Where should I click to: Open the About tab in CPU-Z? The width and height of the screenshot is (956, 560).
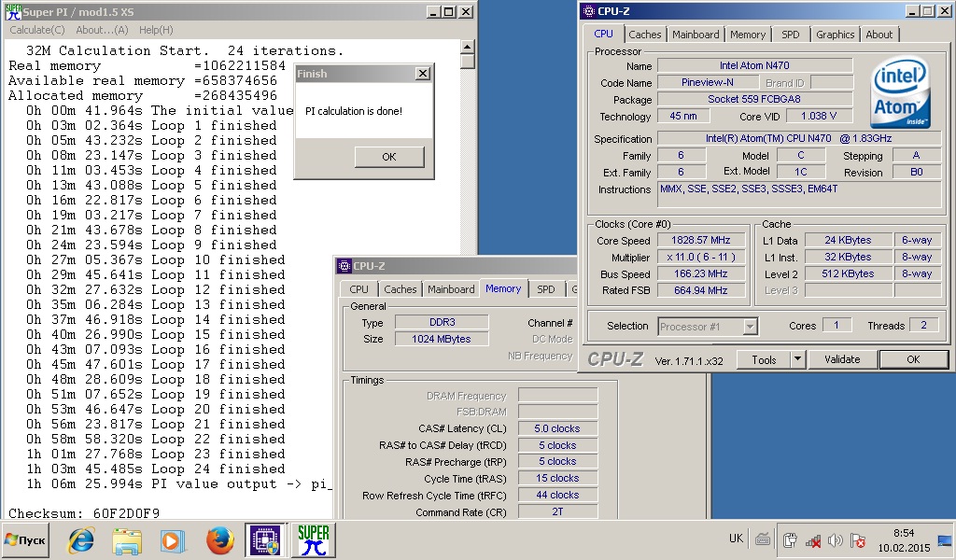click(x=879, y=35)
